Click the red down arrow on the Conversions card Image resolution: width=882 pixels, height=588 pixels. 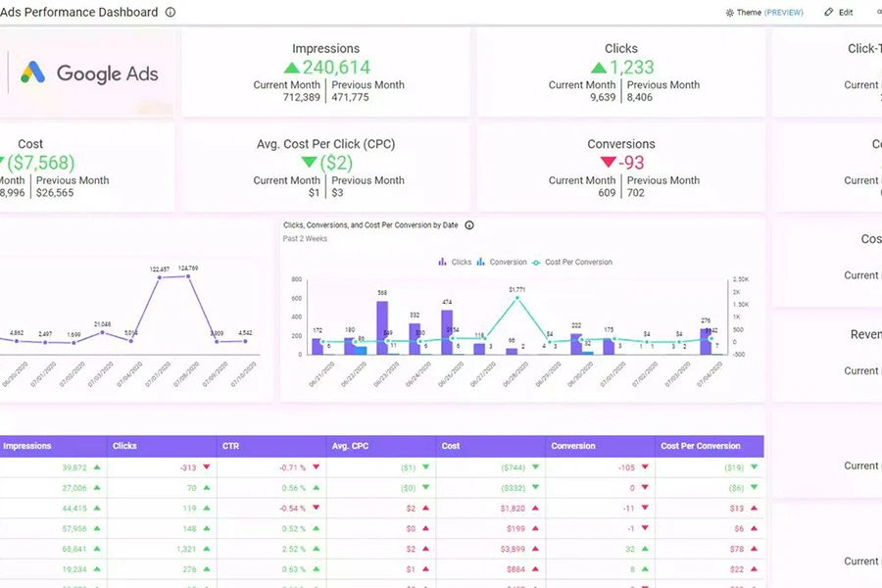click(x=607, y=163)
